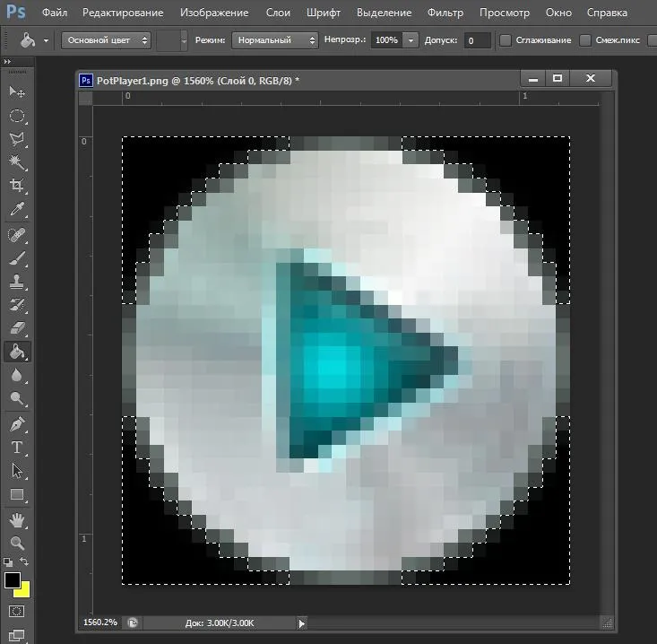This screenshot has height=644, width=657.
Task: Swap foreground and background colors
Action: click(x=24, y=561)
